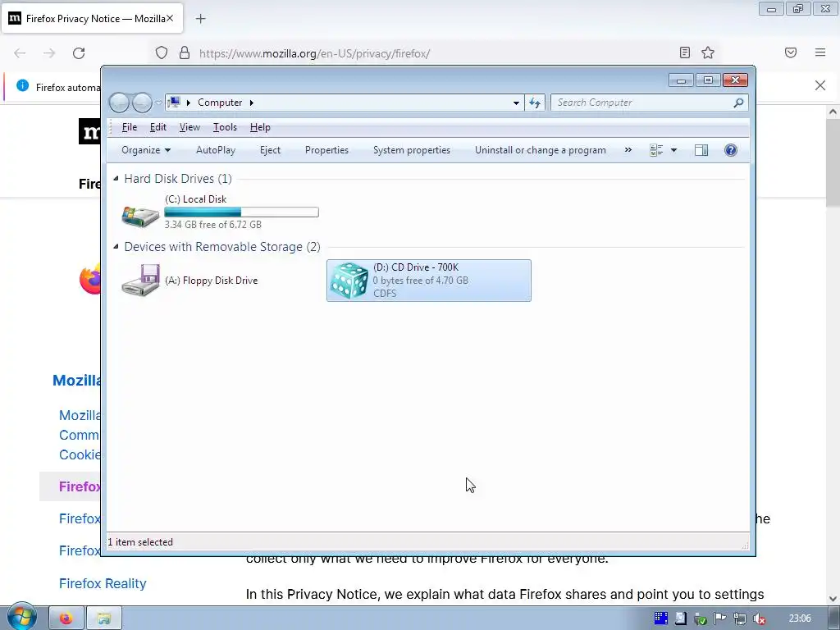Open the view options dropdown arrow
The width and height of the screenshot is (840, 630).
674,150
